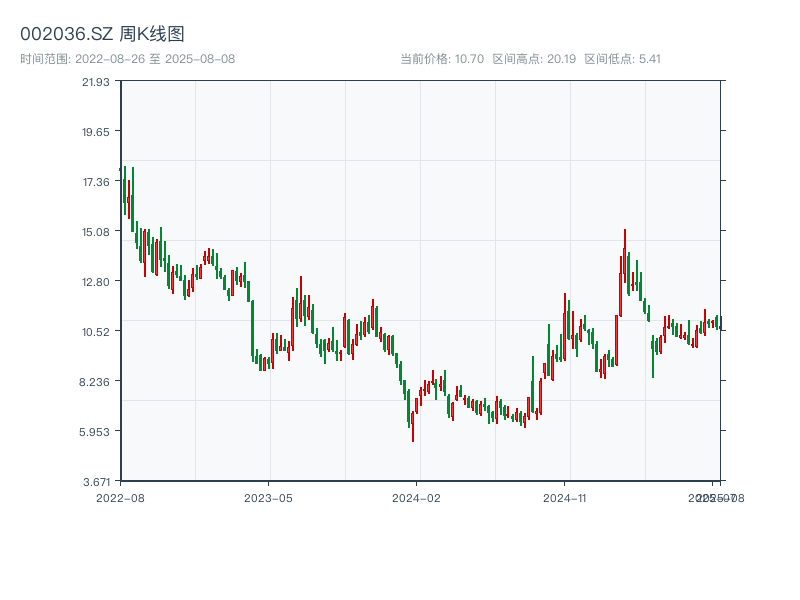Select the chart title 002036.SZ 周K线图
Viewport: 800px width, 600px height.
[x=102, y=34]
